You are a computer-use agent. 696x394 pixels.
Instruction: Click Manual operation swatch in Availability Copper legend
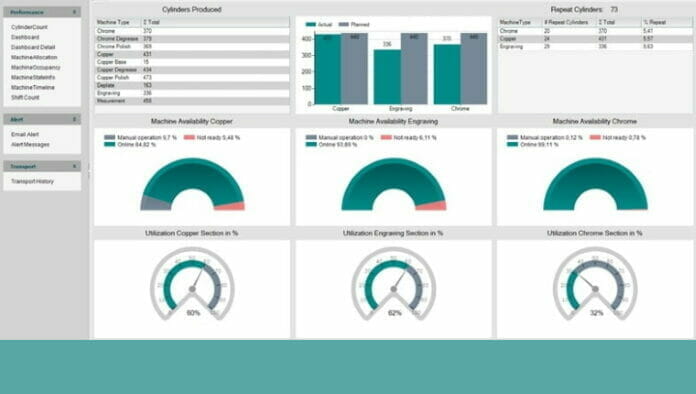[x=109, y=138]
